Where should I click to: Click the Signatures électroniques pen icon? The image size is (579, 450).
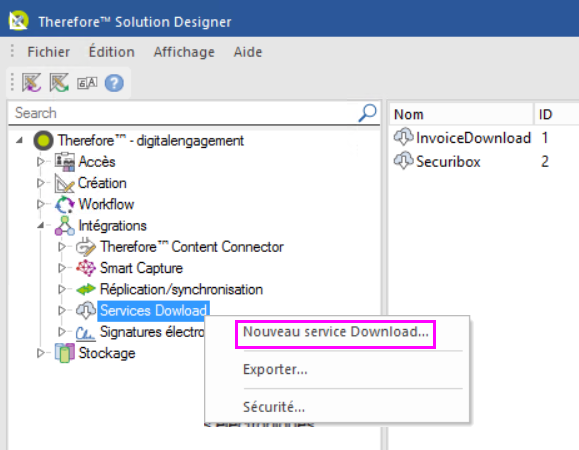point(86,332)
